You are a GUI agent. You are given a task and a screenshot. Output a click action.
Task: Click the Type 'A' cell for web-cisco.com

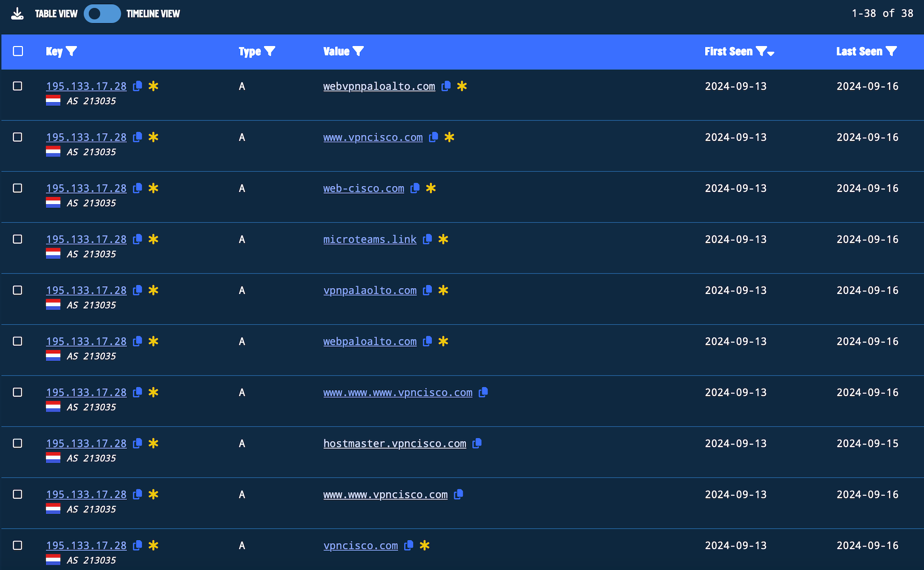click(242, 188)
